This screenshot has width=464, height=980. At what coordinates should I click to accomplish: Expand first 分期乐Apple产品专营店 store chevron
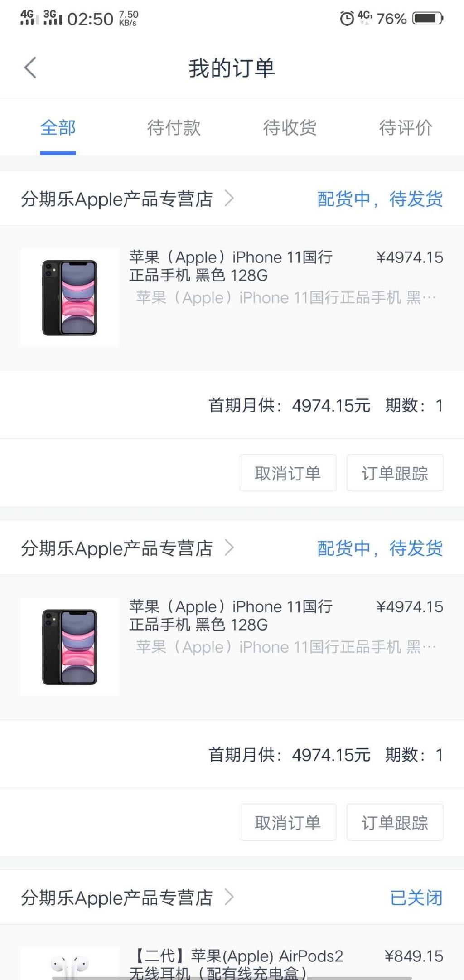(x=229, y=198)
